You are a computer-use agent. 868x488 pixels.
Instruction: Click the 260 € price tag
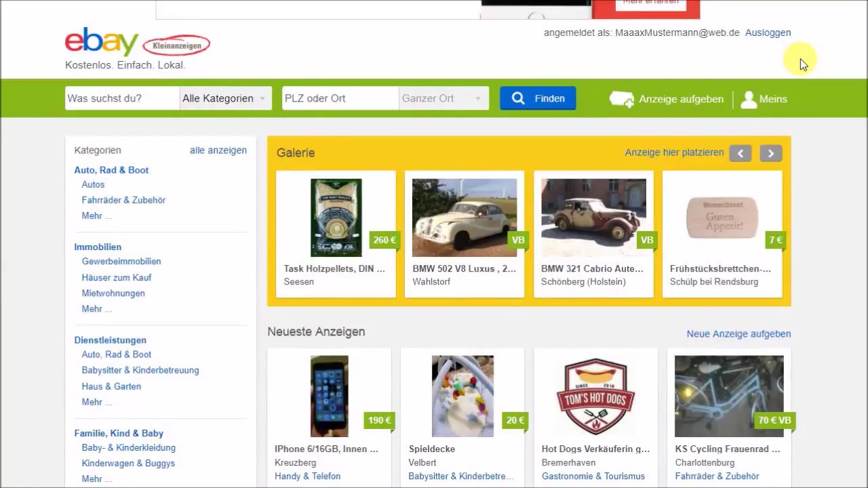point(384,240)
